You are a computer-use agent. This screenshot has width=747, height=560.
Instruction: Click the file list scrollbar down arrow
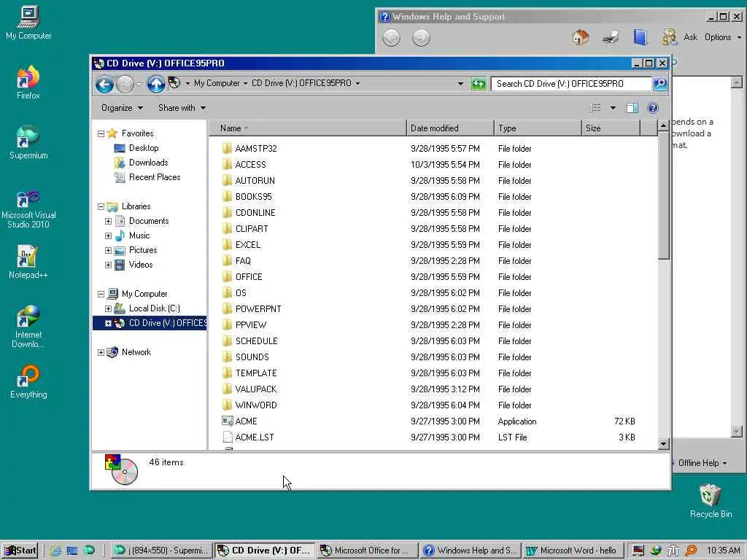pos(663,444)
